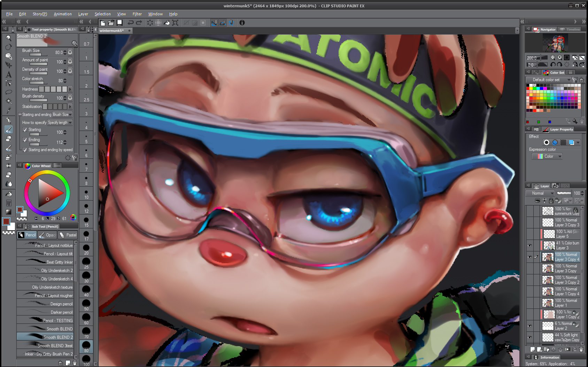Viewport: 588px width, 367px height.
Task: Hide Layer 3 Color burn layer
Action: [x=529, y=245]
